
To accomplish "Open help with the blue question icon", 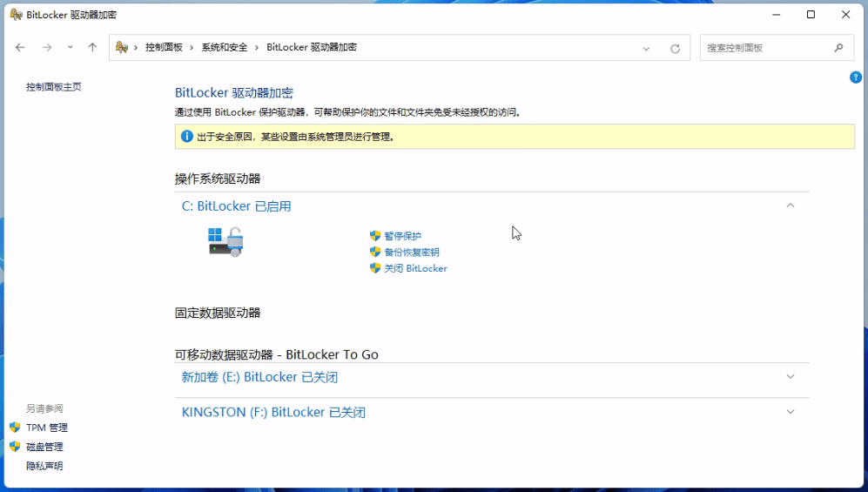I will pos(855,78).
